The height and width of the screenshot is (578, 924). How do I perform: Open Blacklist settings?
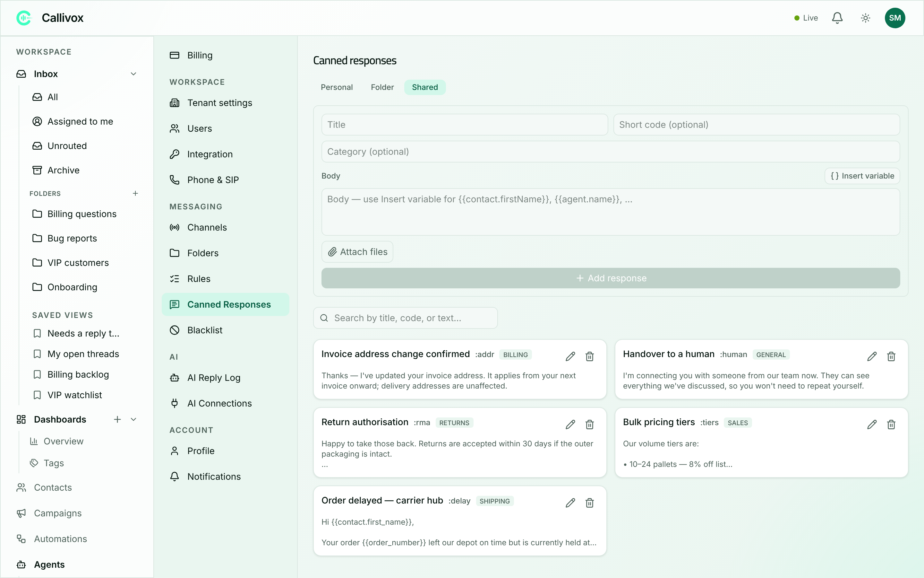(225, 330)
